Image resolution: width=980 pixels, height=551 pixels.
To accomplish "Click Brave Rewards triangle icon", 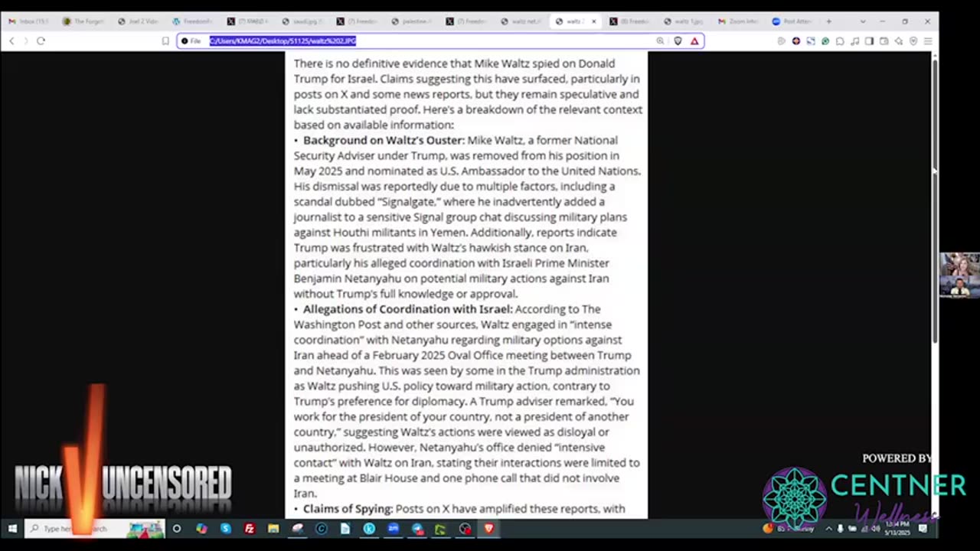I will tap(694, 41).
